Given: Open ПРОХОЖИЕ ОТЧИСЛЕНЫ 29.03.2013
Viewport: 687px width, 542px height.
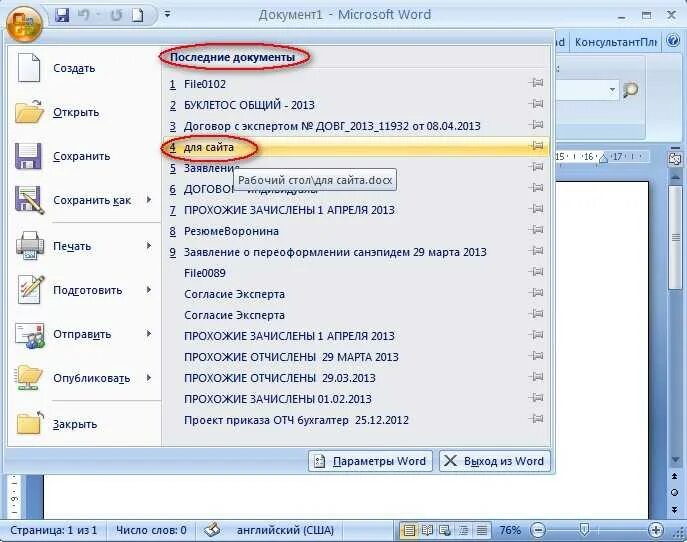Looking at the screenshot, I should point(356,378).
